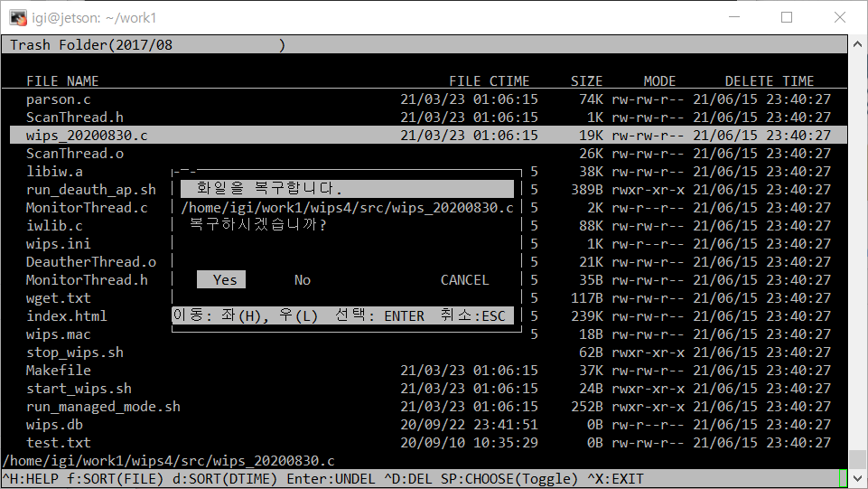Maximize the terminal window
Image resolution: width=868 pixels, height=489 pixels.
coord(787,17)
